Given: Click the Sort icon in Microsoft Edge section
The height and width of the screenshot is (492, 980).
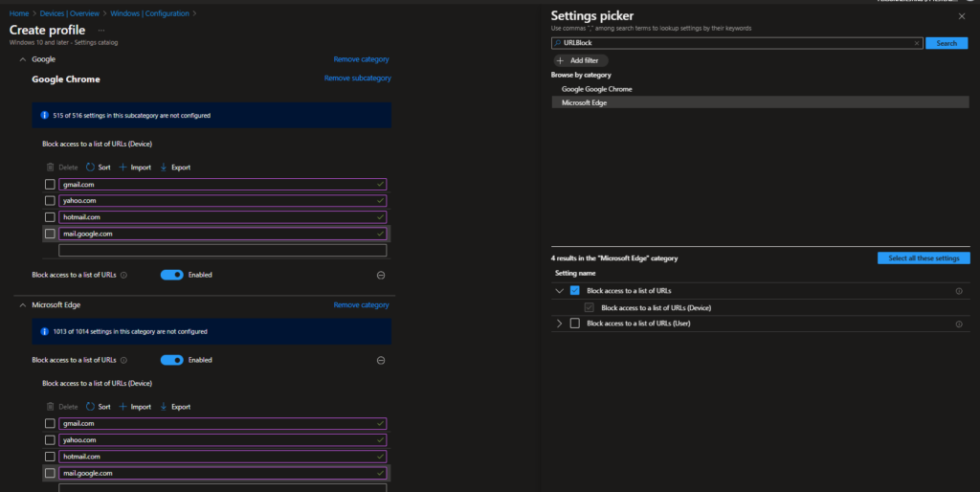Looking at the screenshot, I should [x=90, y=407].
